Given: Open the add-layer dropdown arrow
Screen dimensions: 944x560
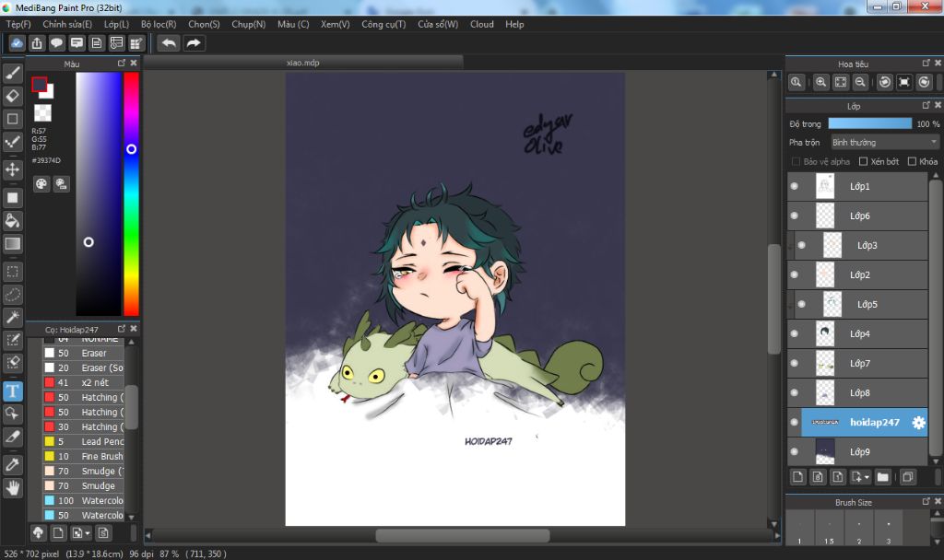Looking at the screenshot, I should click(x=867, y=478).
